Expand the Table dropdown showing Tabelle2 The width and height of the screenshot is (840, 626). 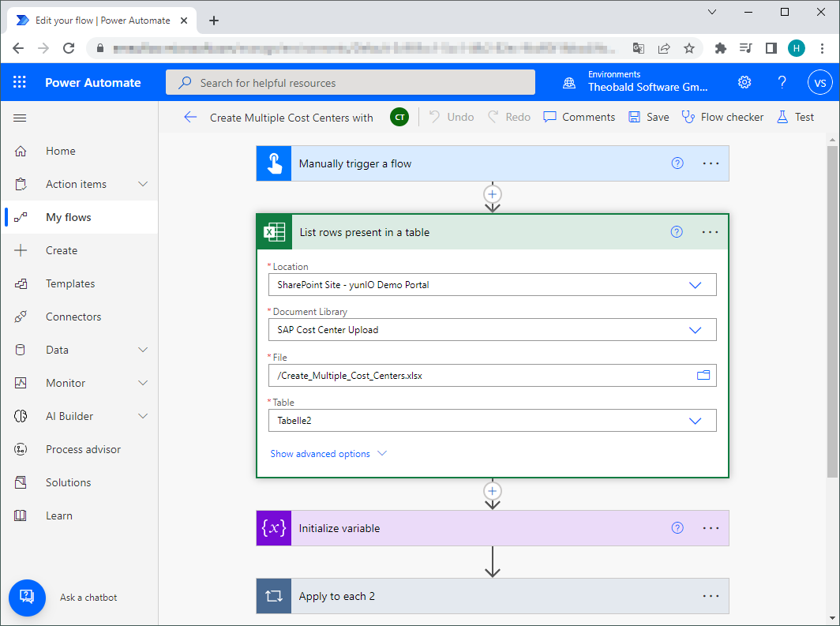pyautogui.click(x=695, y=421)
